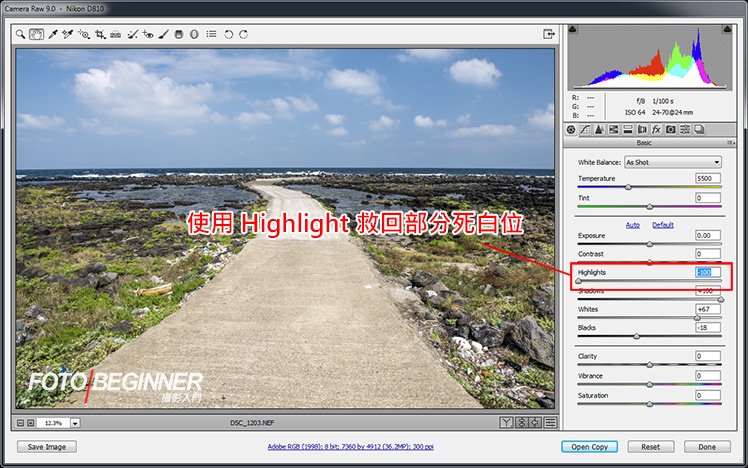Click the Temperature value field
The image size is (748, 468).
click(707, 178)
